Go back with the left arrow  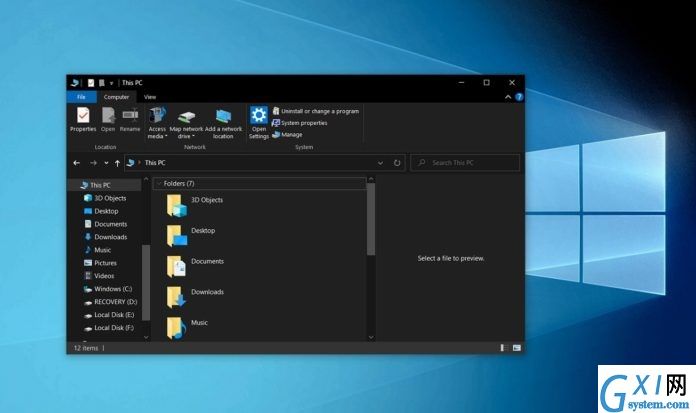(76, 163)
